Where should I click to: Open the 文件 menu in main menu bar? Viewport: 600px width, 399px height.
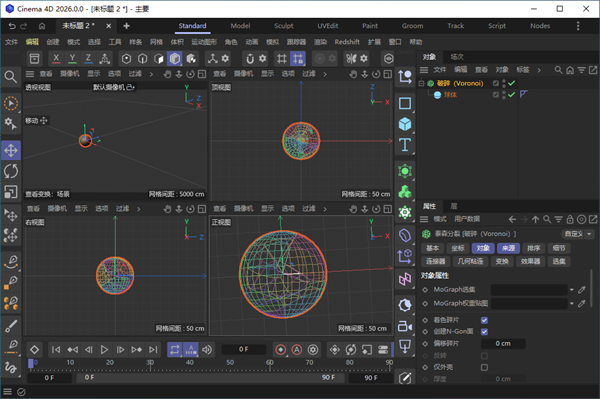click(x=11, y=42)
